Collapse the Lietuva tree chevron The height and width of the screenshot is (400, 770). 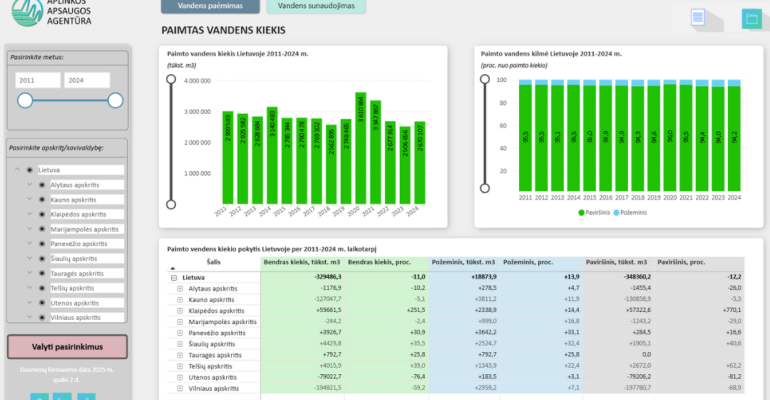click(x=17, y=169)
